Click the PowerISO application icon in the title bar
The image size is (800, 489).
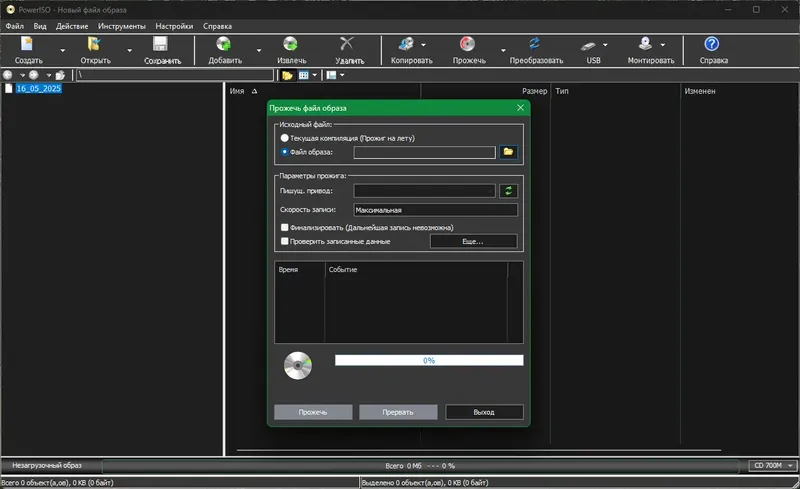[x=10, y=9]
